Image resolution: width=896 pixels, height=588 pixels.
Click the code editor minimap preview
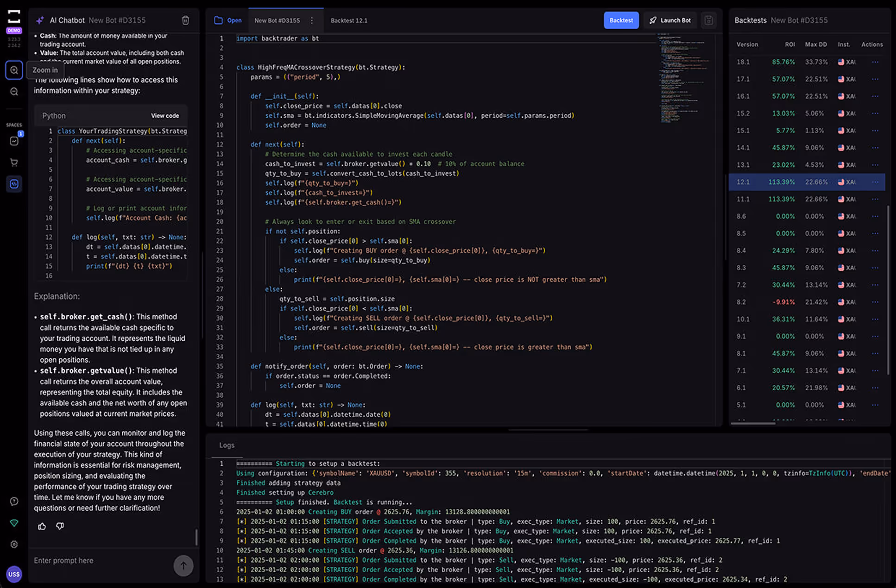[x=684, y=78]
